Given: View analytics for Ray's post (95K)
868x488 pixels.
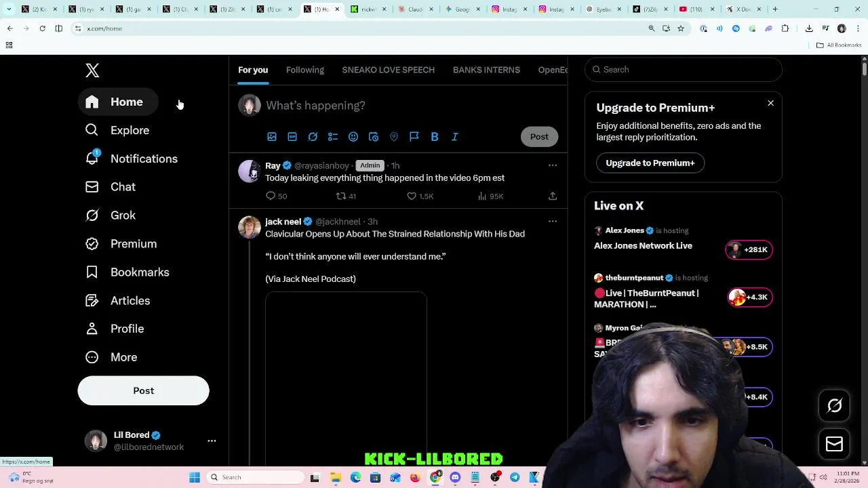Looking at the screenshot, I should tap(490, 196).
